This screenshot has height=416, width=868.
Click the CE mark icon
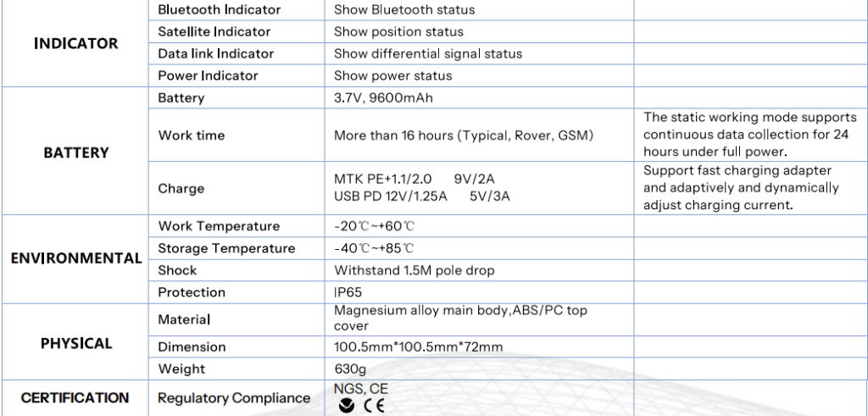(x=374, y=406)
